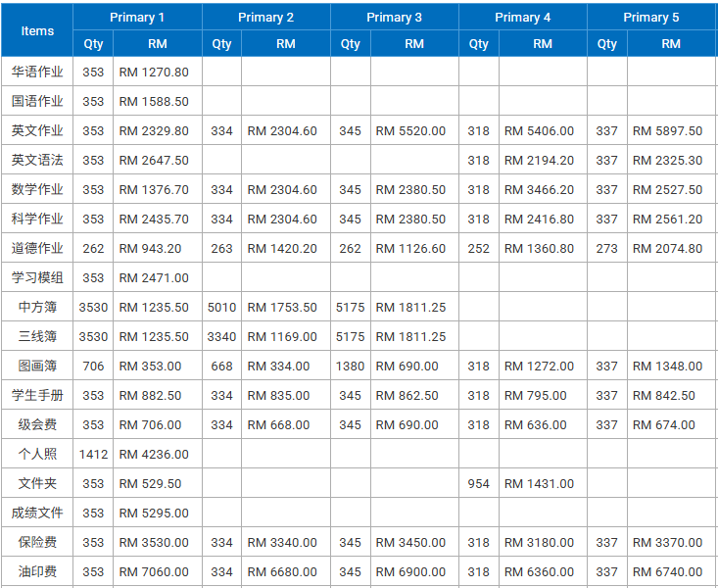Select the Primary 1 header cell
Screen dimensions: 718x588
[x=137, y=17]
